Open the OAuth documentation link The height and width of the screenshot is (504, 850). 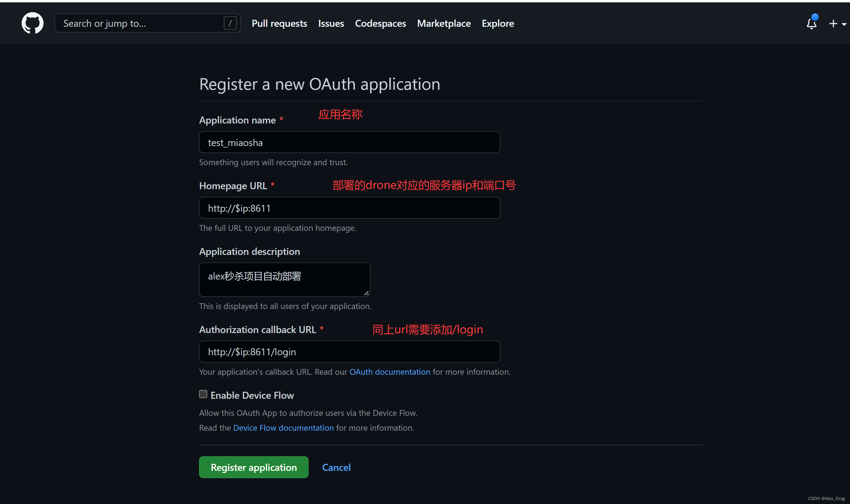[390, 372]
